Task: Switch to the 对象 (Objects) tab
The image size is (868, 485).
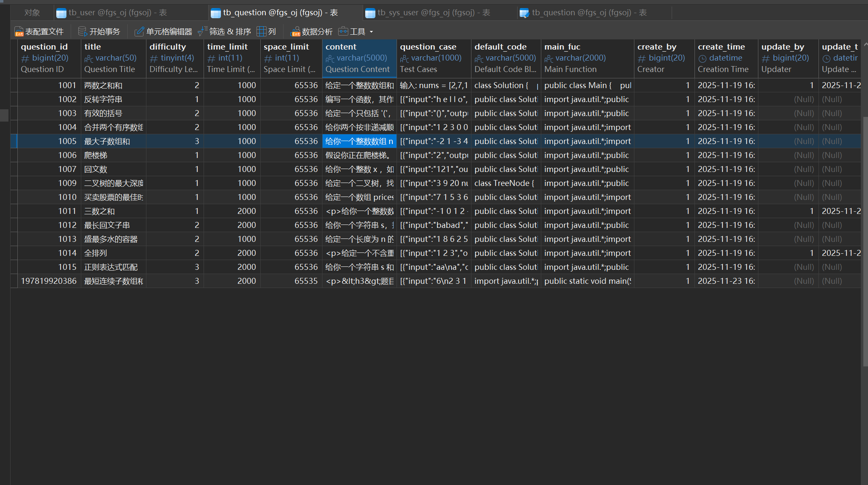Action: click(x=32, y=13)
